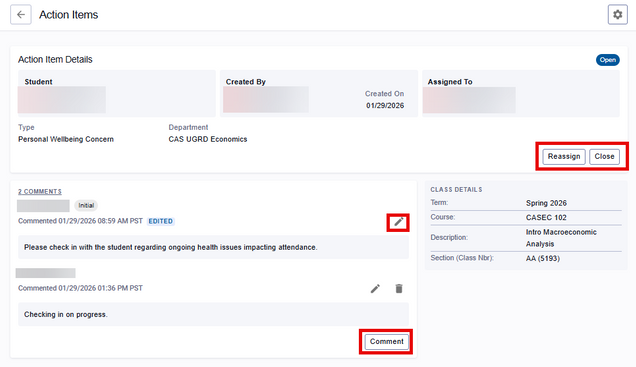Screen dimensions: 636x367
Task: Click the Created By label
Action: [245, 82]
